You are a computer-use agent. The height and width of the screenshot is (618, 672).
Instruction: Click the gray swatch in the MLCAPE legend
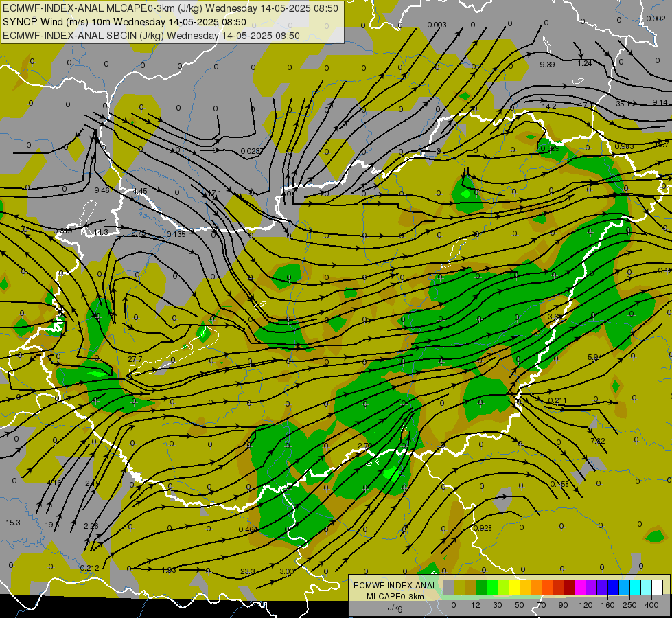click(449, 587)
